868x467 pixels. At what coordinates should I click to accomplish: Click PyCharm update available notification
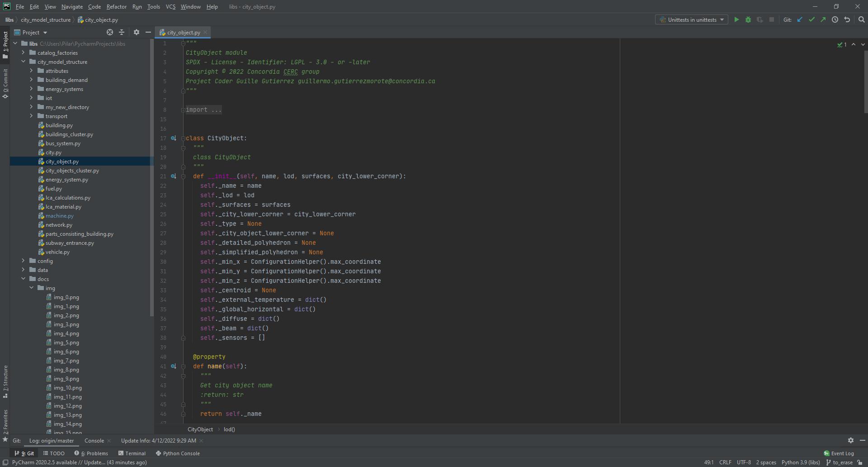coord(80,462)
